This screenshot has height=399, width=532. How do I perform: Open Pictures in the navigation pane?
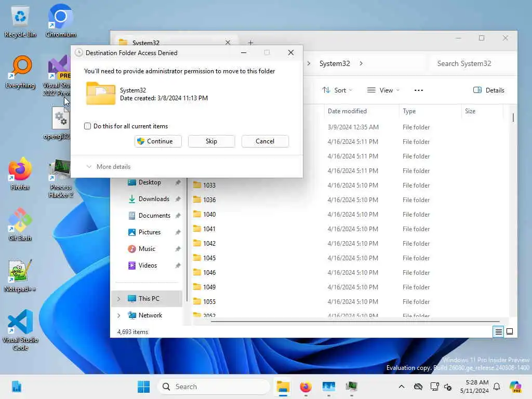click(x=149, y=232)
